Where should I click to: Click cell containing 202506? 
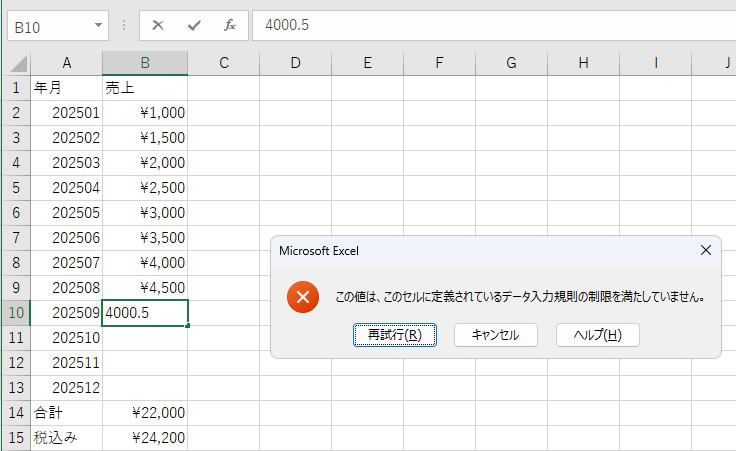[x=67, y=237]
